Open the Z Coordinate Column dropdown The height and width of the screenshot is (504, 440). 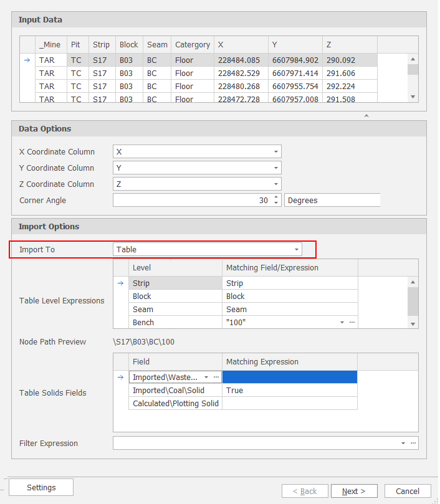[x=275, y=184]
